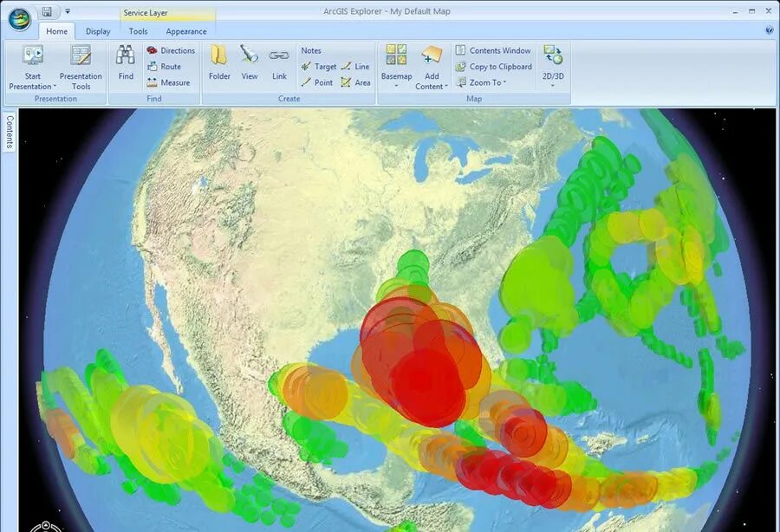Click the Save icon in quick access toolbar
This screenshot has height=532, width=780.
47,11
